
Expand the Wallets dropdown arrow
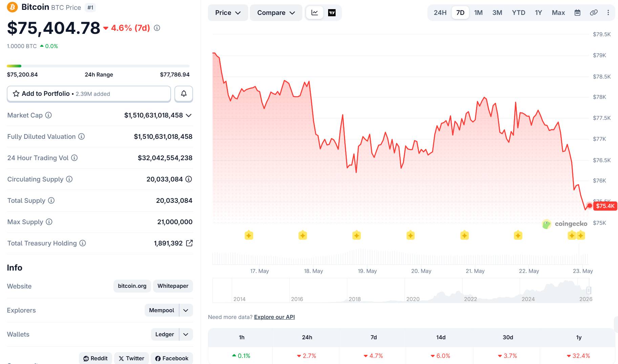pos(186,334)
